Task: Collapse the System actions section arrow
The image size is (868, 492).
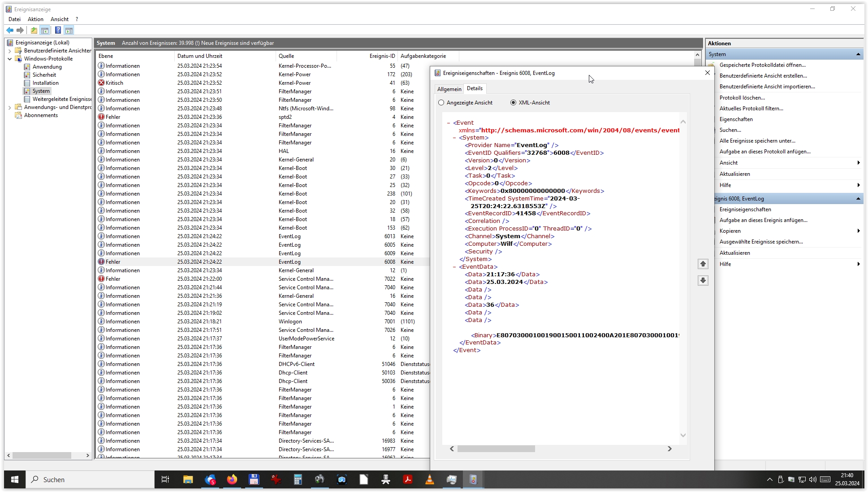Action: 858,54
